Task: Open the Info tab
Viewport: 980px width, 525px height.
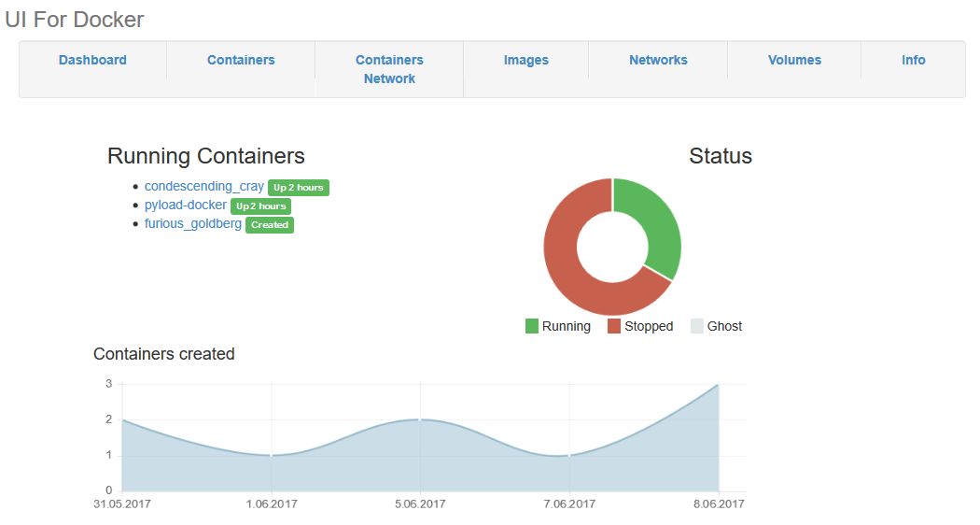Action: (913, 60)
